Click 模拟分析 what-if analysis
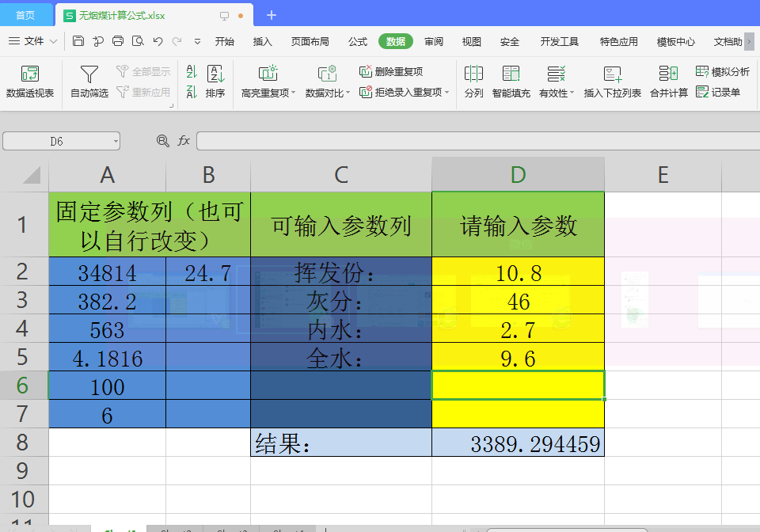Image resolution: width=760 pixels, height=532 pixels. point(723,72)
